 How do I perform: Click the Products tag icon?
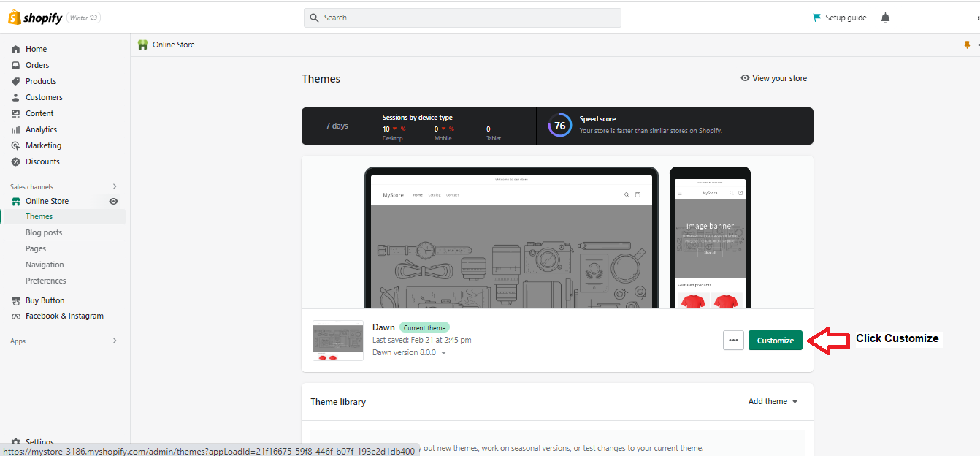16,81
